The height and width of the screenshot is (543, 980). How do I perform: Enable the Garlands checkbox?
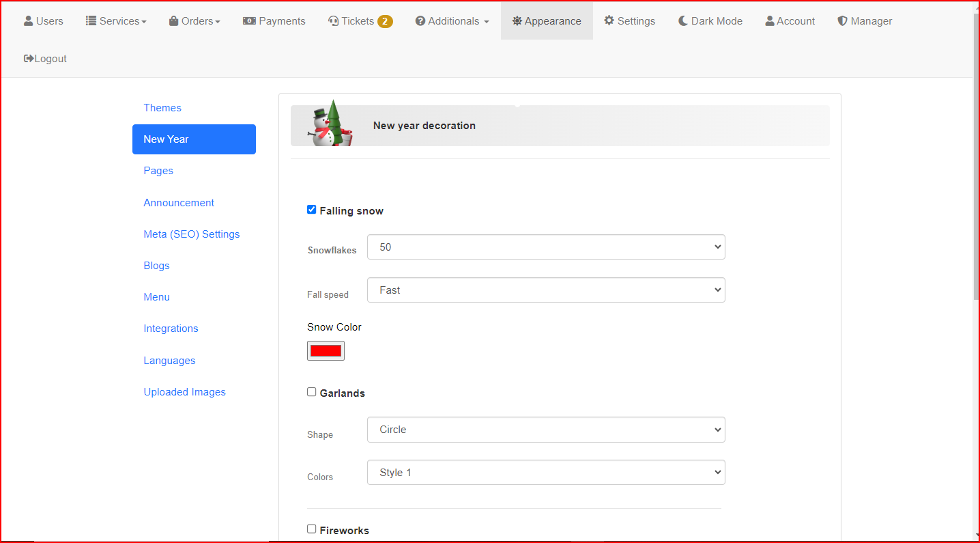coord(312,392)
